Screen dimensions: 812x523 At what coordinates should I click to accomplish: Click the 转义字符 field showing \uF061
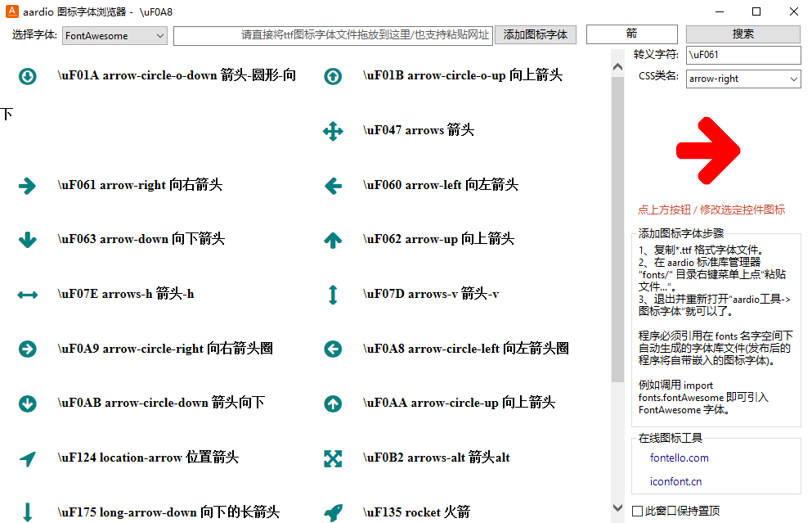(743, 55)
